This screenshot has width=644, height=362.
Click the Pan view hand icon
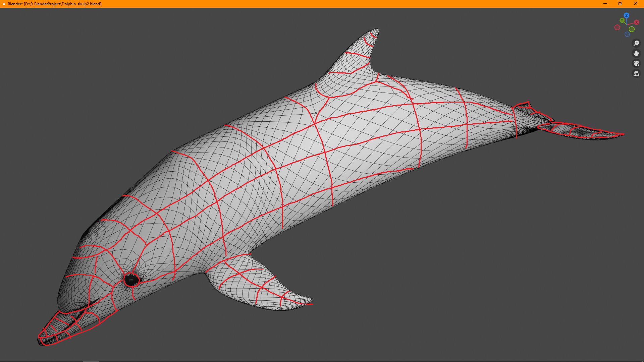click(636, 53)
